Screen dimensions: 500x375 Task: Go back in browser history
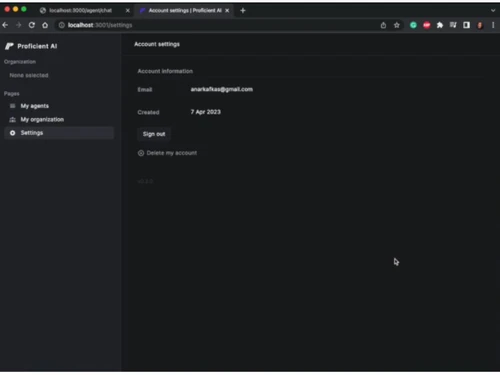point(5,25)
